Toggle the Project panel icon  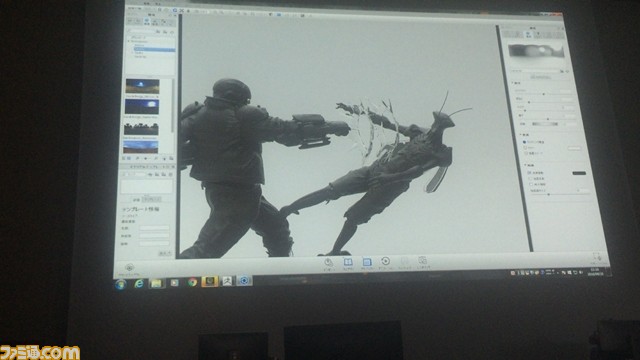(x=367, y=263)
